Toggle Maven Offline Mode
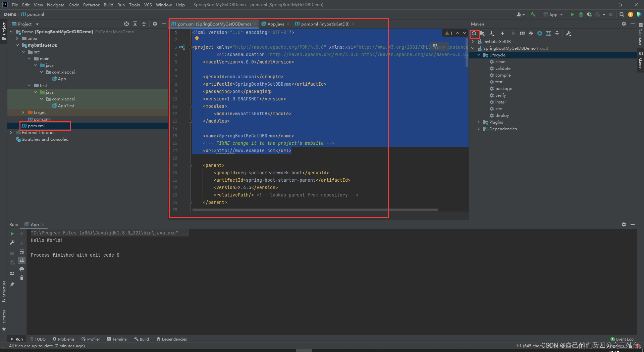This screenshot has width=644, height=352. coord(531,33)
